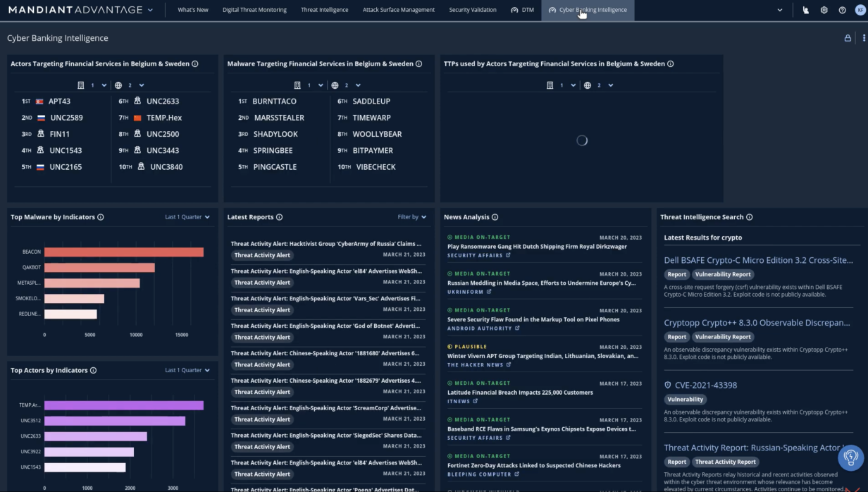Toggle the dashboard lock icon
This screenshot has width=868, height=492.
[848, 38]
